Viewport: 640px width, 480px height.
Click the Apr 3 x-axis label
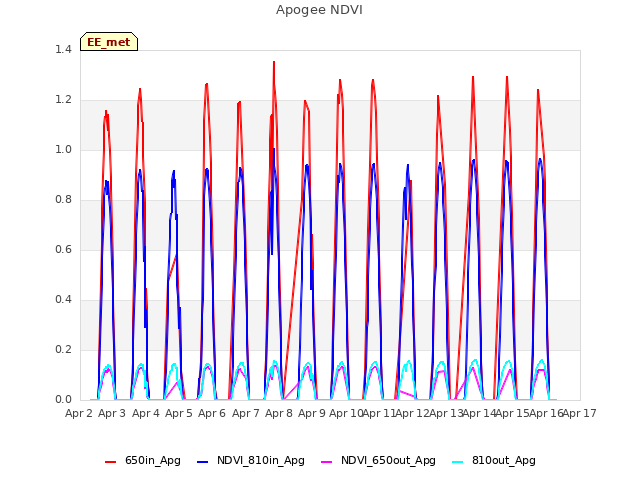[x=112, y=413]
